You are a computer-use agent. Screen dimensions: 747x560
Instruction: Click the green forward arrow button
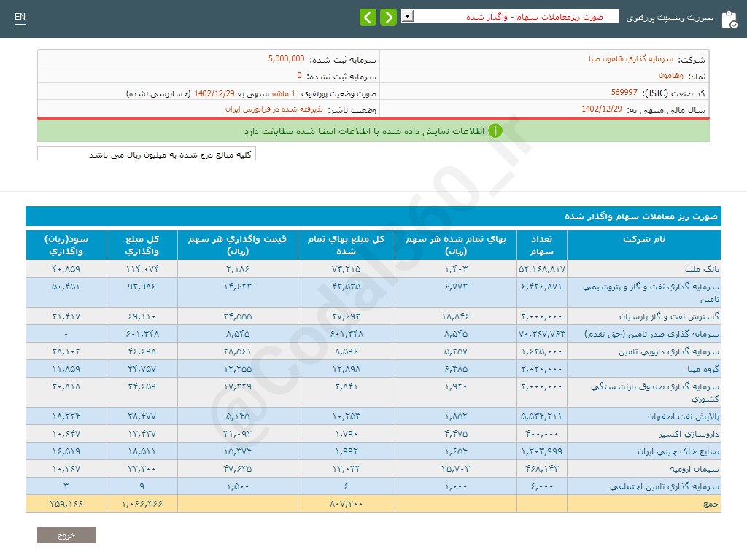pyautogui.click(x=388, y=16)
